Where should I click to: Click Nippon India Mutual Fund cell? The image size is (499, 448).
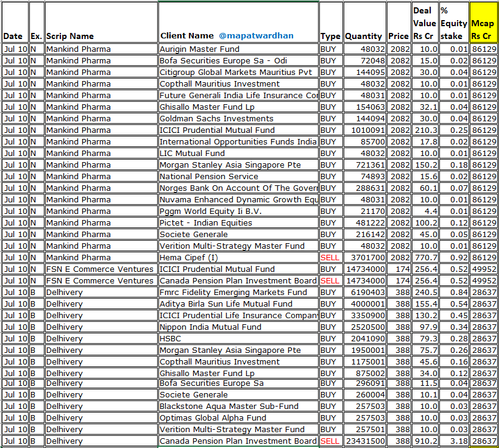pos(238,327)
